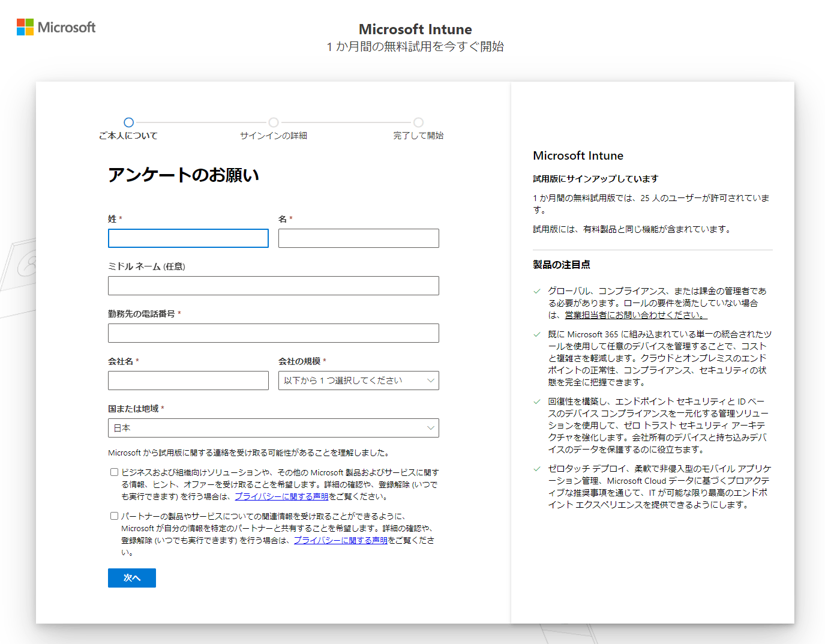Click the サインインの詳細 step label
Screen dimensions: 825x644
(274, 136)
